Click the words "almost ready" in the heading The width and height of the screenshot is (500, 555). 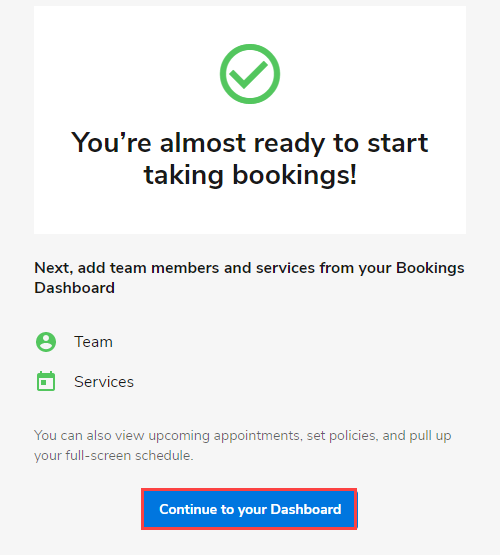click(x=242, y=143)
